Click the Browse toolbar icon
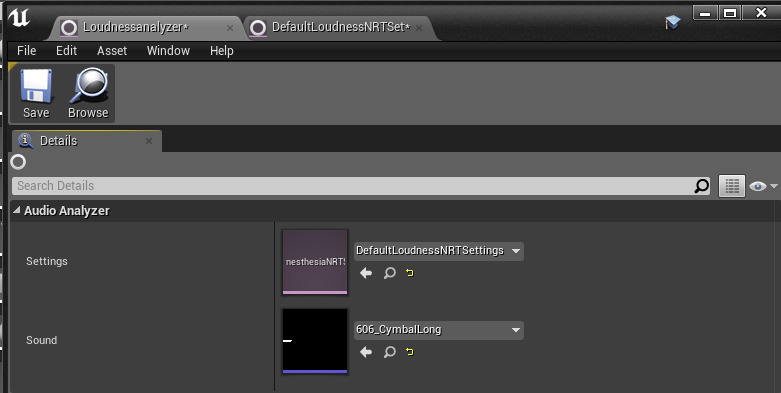 [88, 94]
